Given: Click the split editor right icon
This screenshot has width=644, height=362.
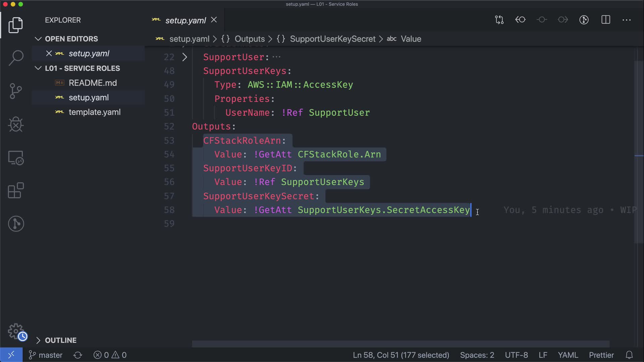Looking at the screenshot, I should [606, 20].
